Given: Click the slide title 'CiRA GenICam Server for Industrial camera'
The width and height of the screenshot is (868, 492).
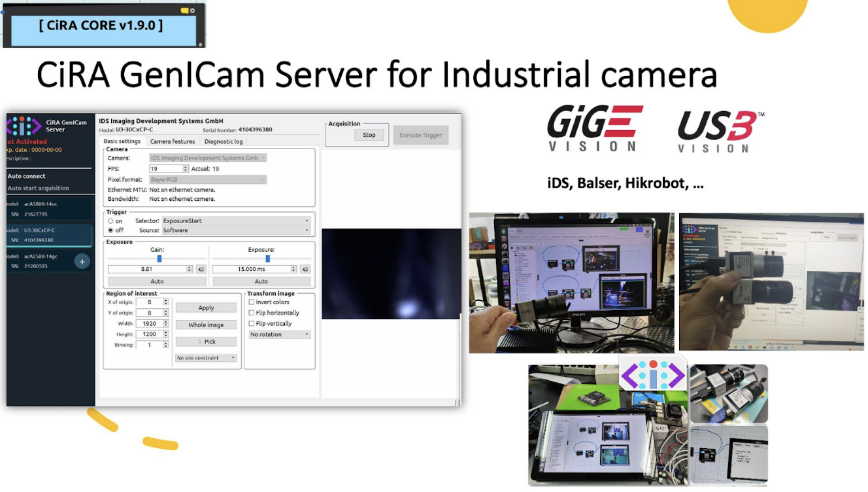Looking at the screenshot, I should pyautogui.click(x=377, y=74).
